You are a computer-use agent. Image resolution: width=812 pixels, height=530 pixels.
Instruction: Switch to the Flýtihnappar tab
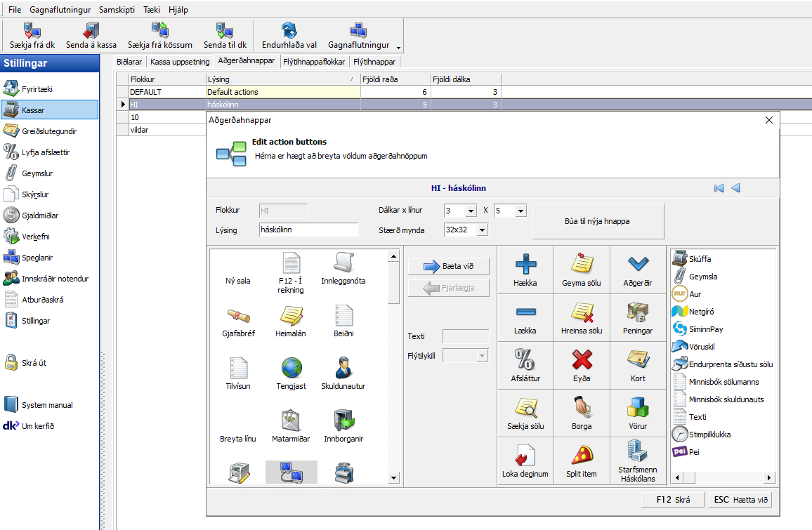374,62
